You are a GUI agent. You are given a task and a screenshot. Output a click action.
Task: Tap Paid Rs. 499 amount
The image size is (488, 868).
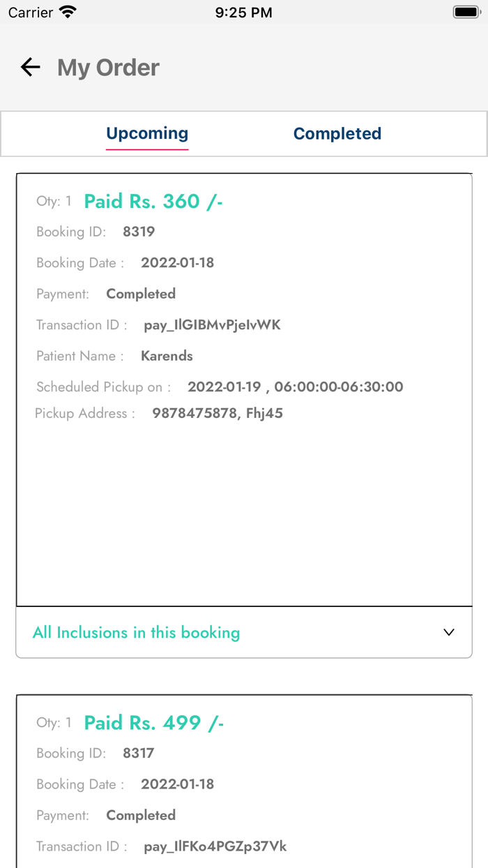(153, 722)
